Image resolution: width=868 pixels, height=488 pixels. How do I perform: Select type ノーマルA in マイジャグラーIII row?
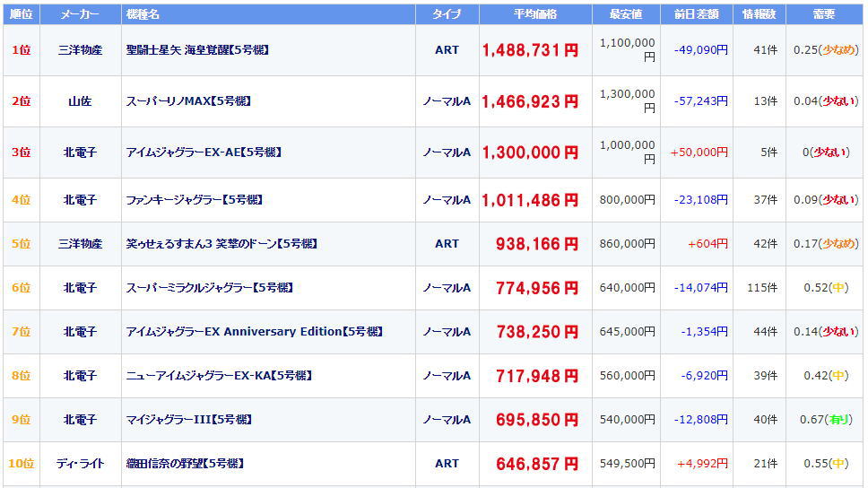tap(447, 419)
